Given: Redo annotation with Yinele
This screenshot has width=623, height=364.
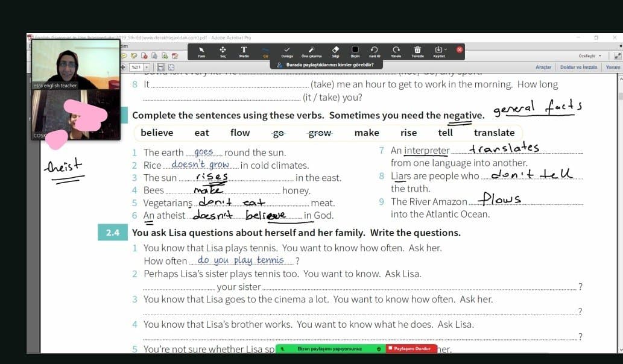Looking at the screenshot, I should (396, 52).
